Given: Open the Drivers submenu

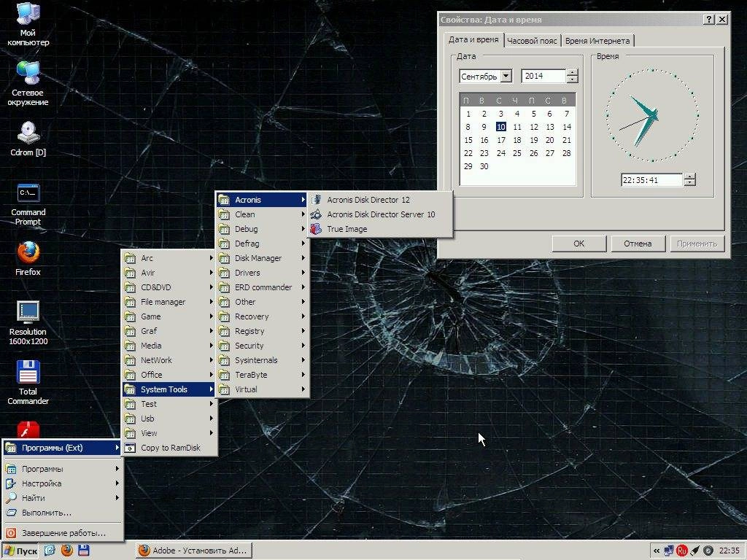Looking at the screenshot, I should [262, 273].
